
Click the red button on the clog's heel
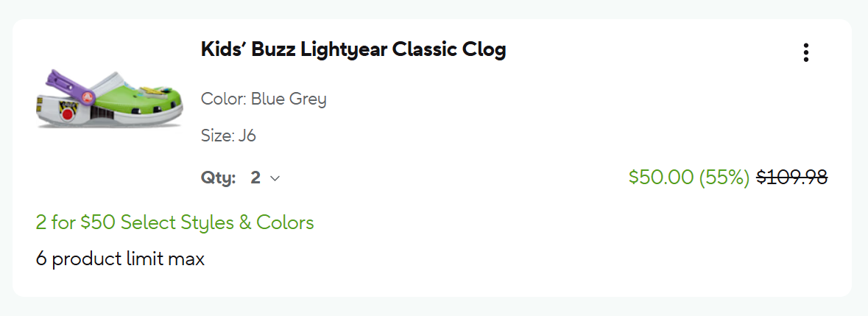(67, 114)
